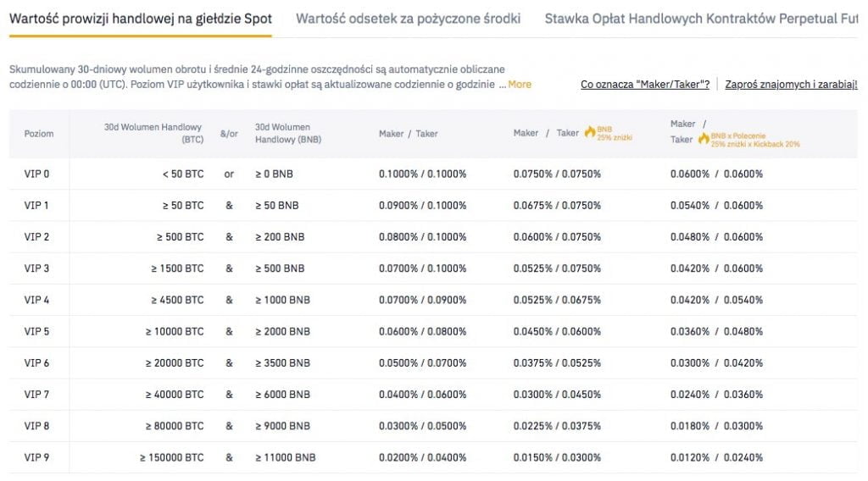Select the 'Poziom' column header

tap(39, 133)
